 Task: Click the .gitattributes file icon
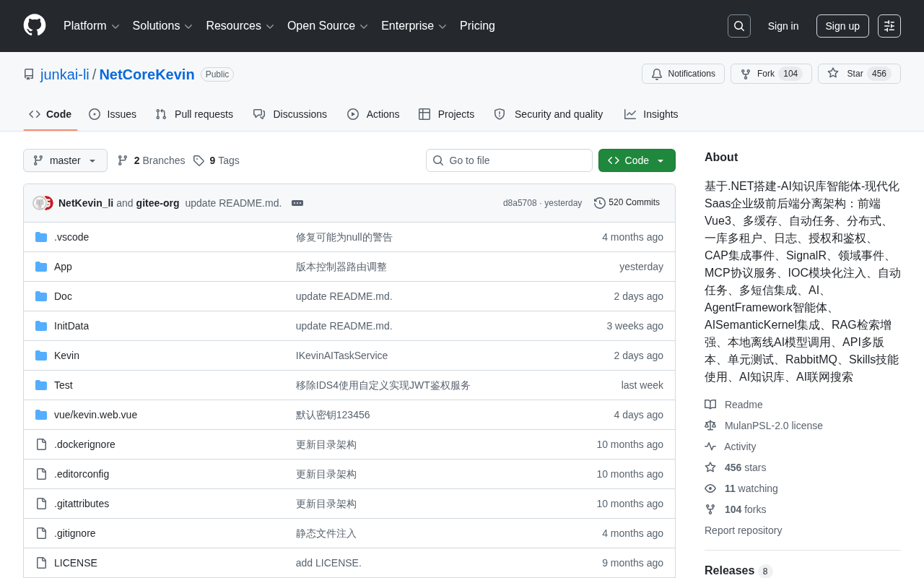[x=41, y=504]
